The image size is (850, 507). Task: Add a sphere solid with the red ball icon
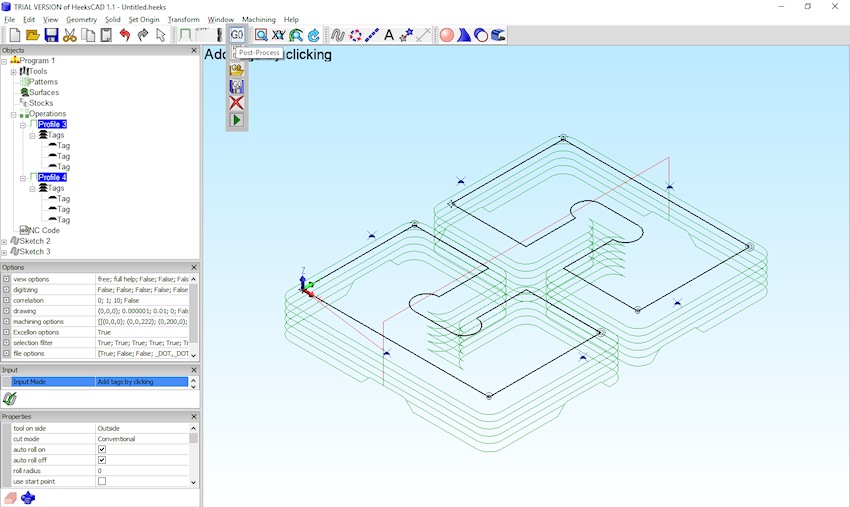tap(447, 35)
